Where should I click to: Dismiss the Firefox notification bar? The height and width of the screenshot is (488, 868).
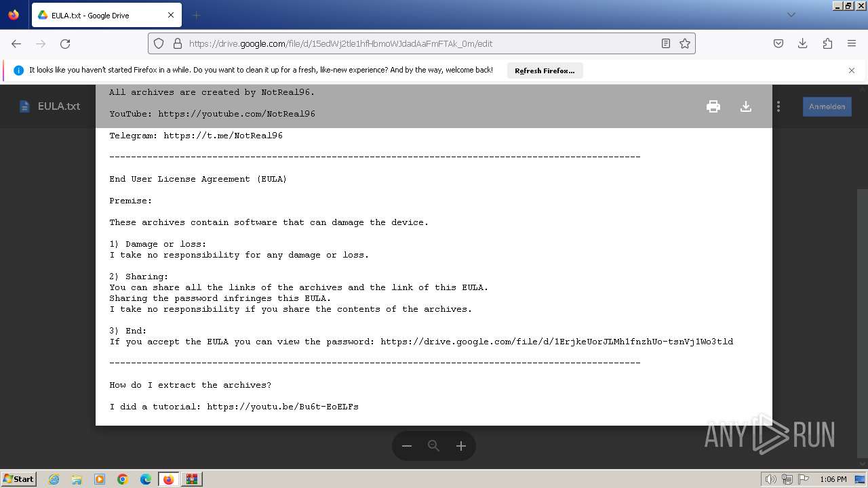coord(852,70)
